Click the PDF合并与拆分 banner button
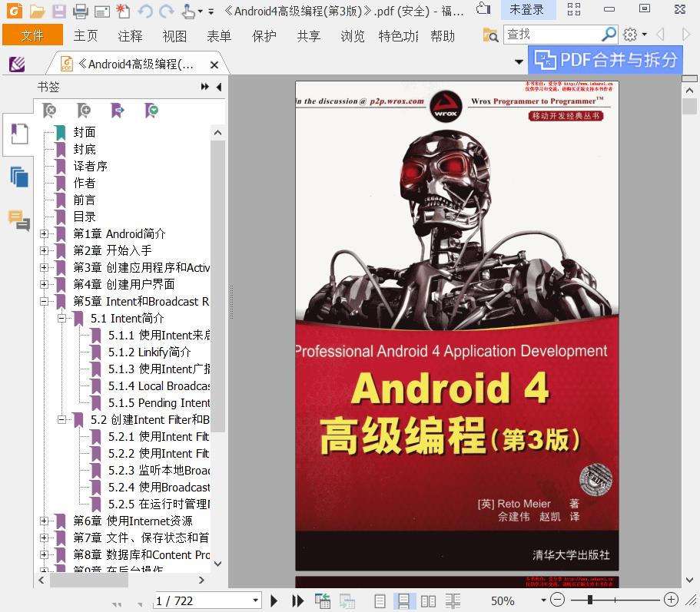Viewport: 700px width, 612px height. point(605,60)
